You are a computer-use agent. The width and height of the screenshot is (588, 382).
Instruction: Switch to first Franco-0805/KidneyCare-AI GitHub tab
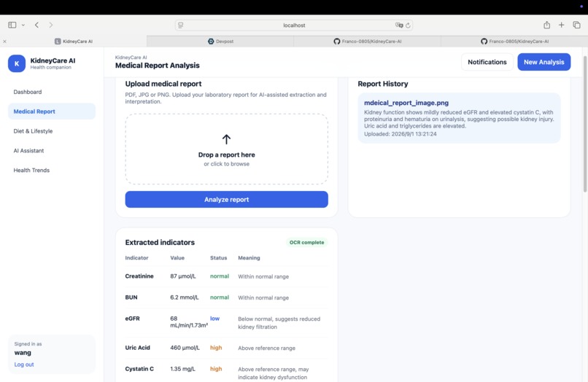point(368,42)
